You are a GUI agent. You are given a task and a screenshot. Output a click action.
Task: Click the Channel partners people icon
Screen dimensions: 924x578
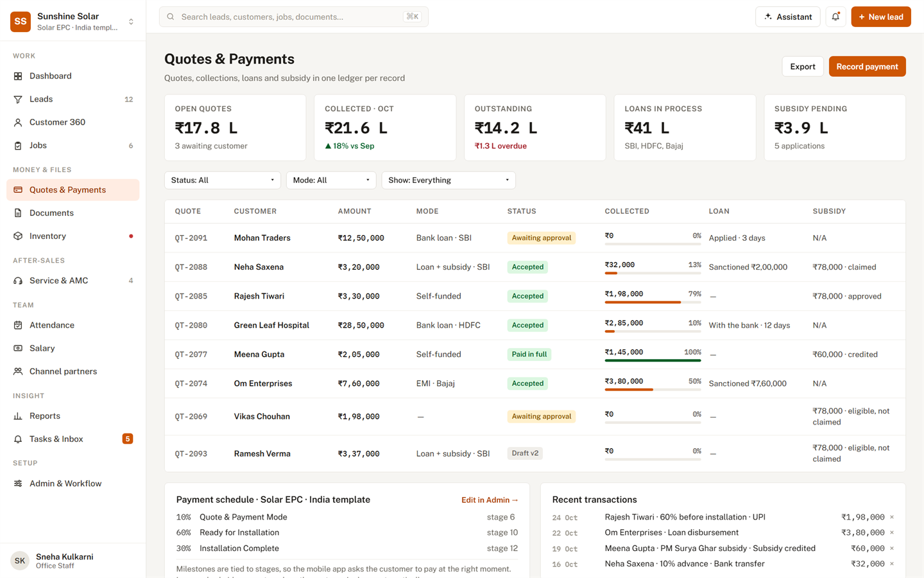18,371
